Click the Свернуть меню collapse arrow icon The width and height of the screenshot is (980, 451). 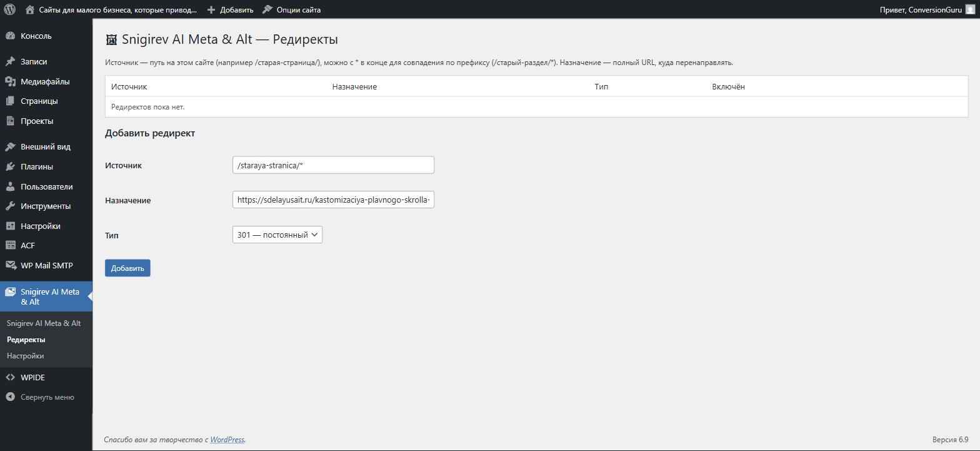(10, 397)
